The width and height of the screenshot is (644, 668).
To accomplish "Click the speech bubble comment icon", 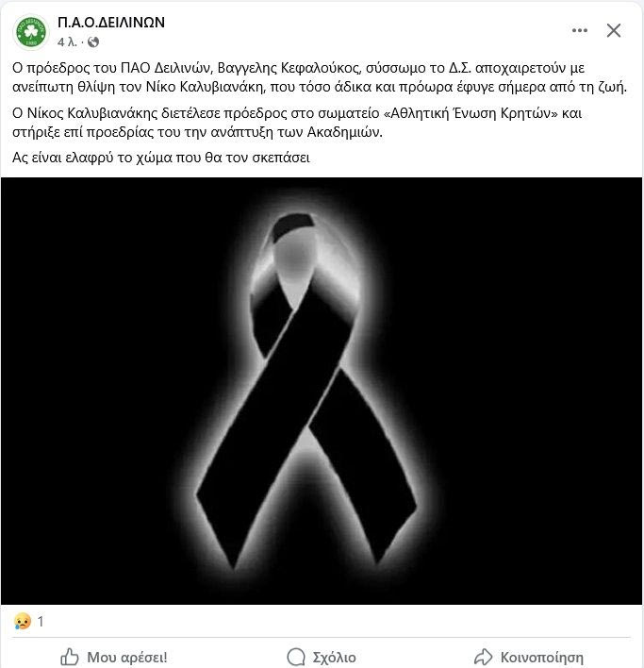I will (x=296, y=657).
